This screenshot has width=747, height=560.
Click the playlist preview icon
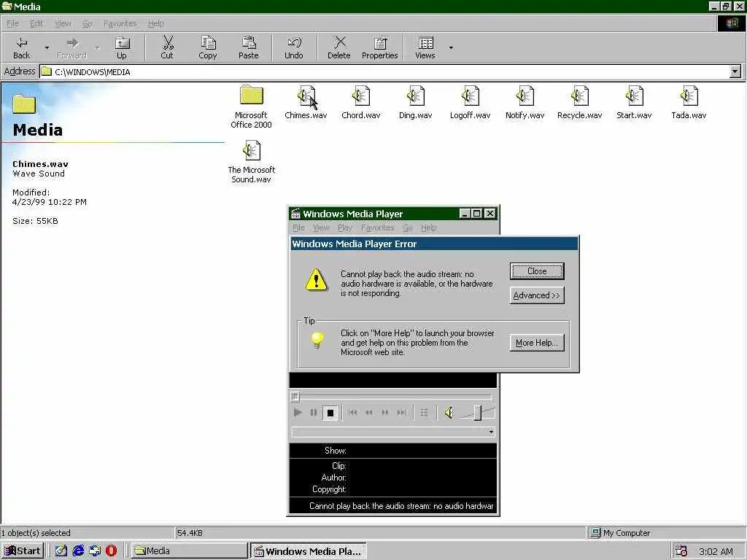tap(424, 413)
